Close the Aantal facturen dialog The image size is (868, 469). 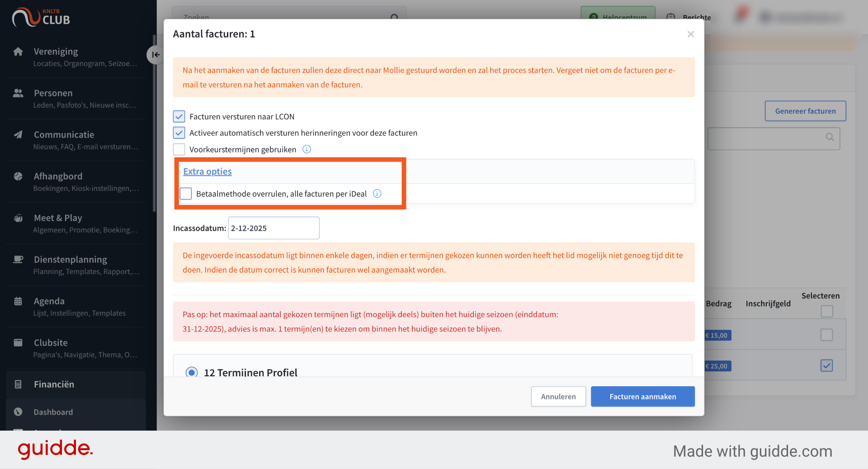tap(690, 34)
